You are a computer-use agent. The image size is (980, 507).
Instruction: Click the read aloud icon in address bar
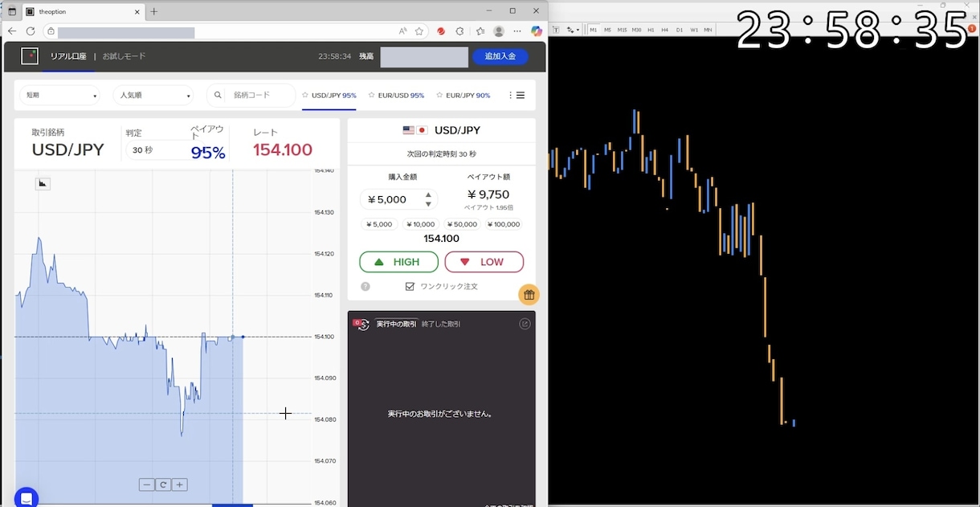click(402, 31)
